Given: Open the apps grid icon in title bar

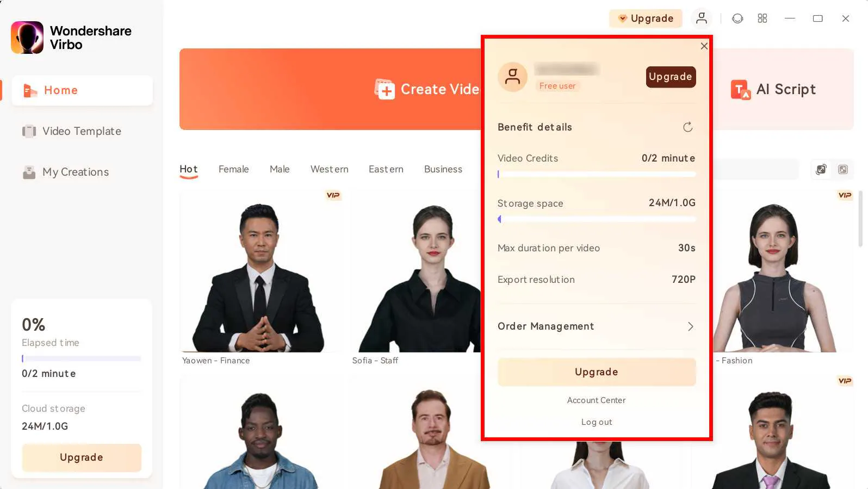Looking at the screenshot, I should click(762, 18).
